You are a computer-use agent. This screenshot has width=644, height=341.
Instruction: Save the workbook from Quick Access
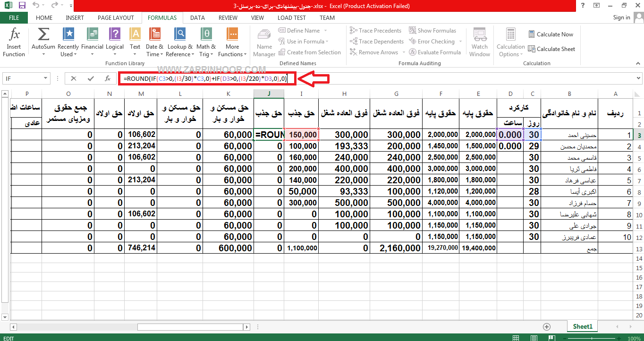[22, 6]
